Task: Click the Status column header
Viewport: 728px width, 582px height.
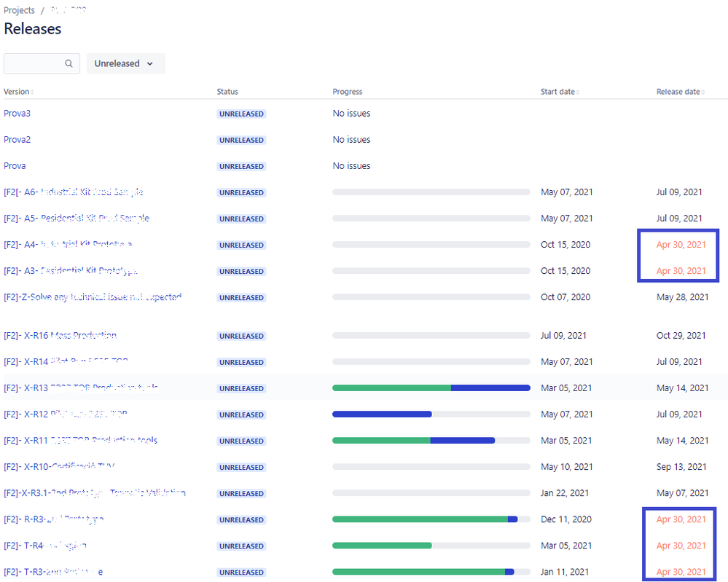Action: coord(227,92)
